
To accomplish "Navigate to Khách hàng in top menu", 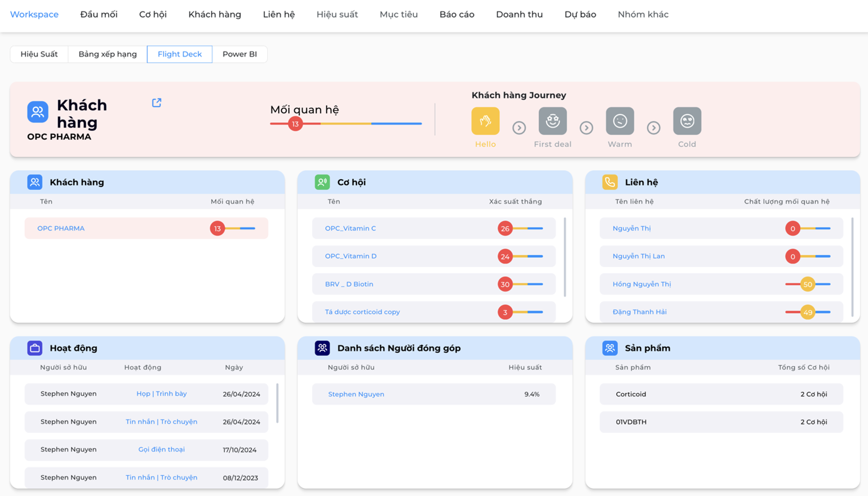I will point(215,14).
